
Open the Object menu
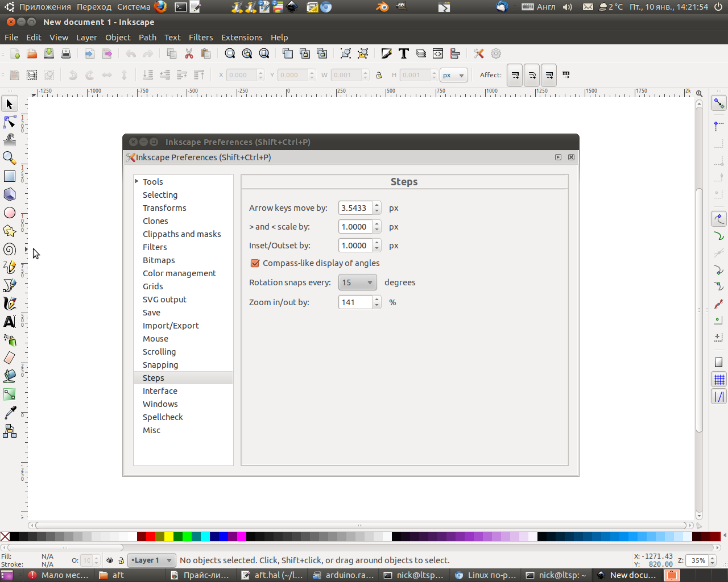coord(118,38)
